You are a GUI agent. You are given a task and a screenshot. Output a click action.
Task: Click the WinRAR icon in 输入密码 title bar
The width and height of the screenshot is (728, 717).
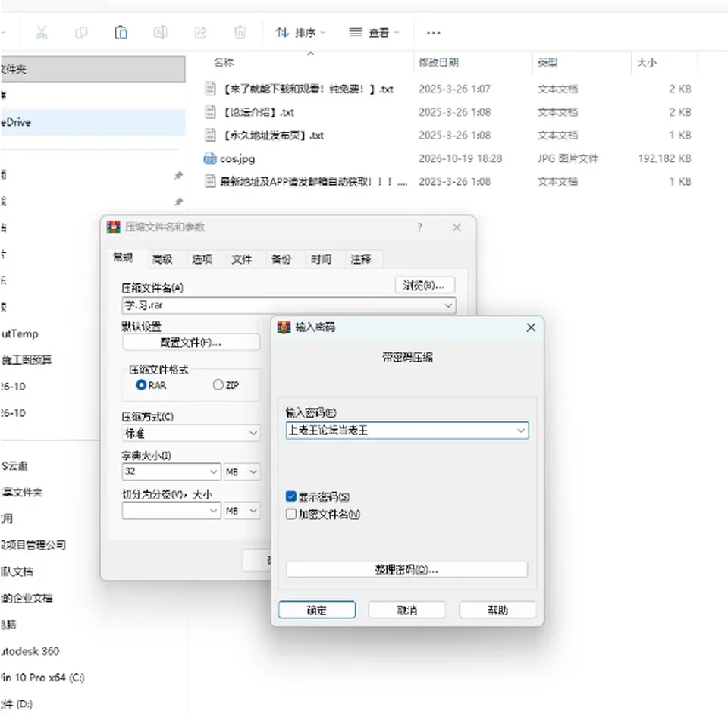[284, 327]
